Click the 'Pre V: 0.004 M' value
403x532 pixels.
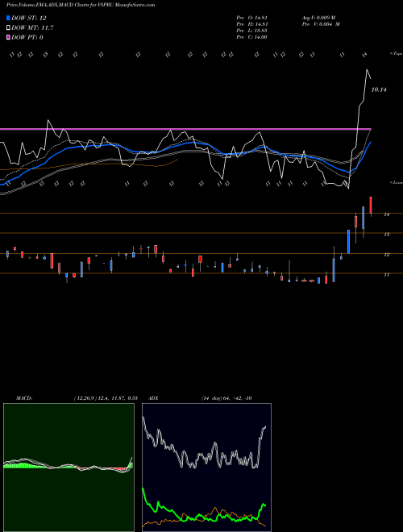(321, 24)
